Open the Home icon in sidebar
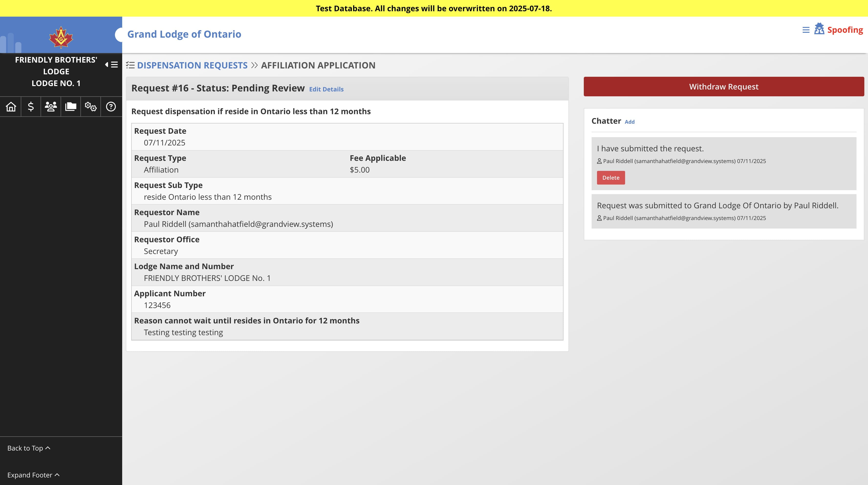 (x=11, y=107)
